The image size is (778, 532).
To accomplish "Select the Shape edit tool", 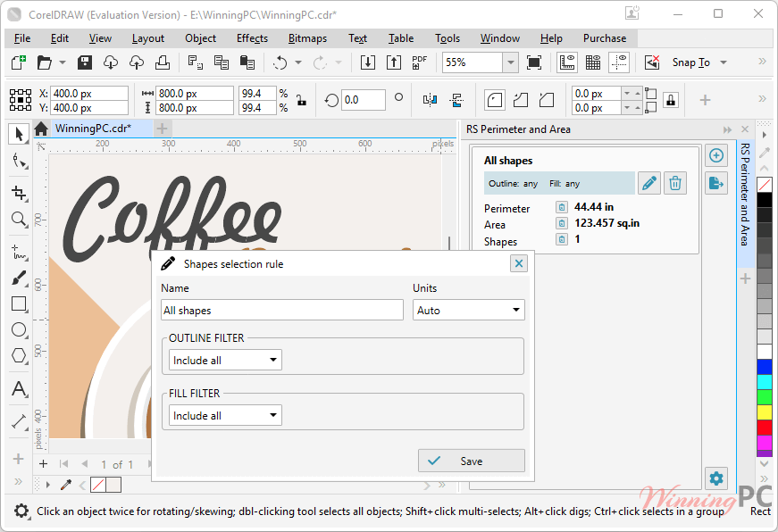I will click(19, 162).
